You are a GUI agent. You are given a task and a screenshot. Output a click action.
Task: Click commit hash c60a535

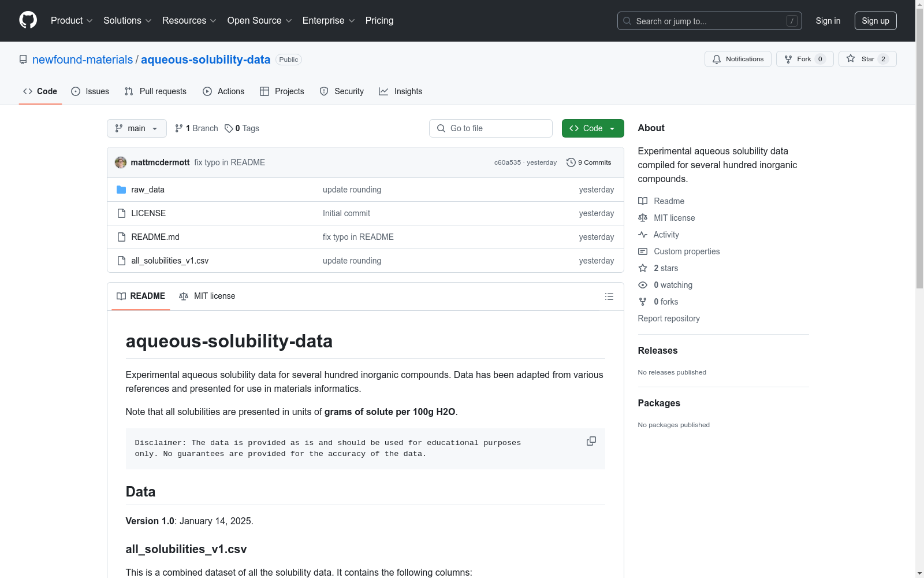click(x=508, y=162)
